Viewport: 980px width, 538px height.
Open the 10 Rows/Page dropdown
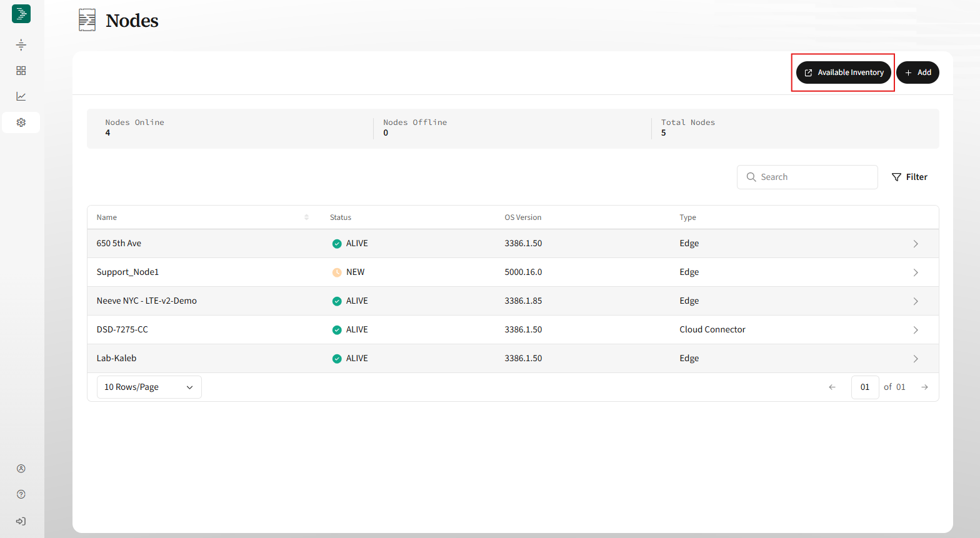coord(149,387)
